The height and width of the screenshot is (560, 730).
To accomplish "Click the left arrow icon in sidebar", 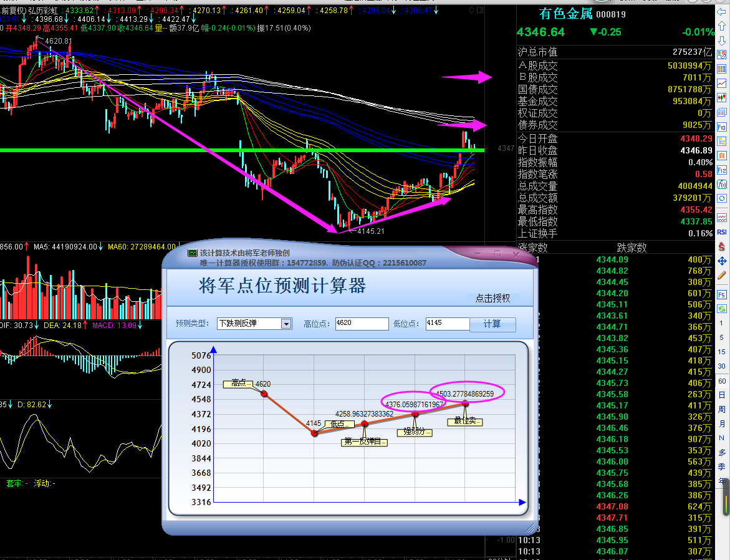I will pos(722,12).
